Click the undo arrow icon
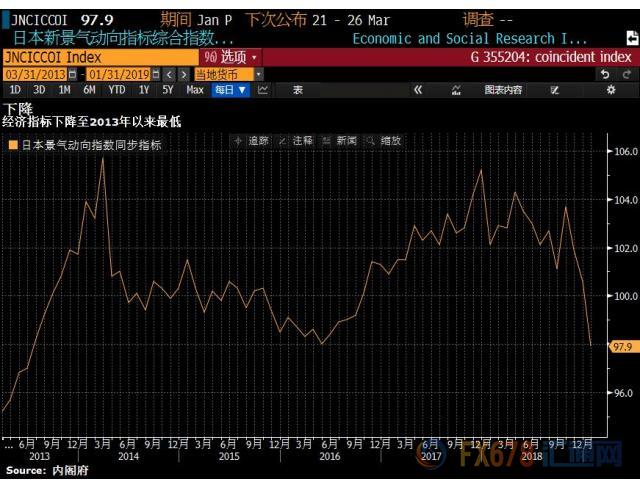The height and width of the screenshot is (490, 640). pyautogui.click(x=603, y=74)
